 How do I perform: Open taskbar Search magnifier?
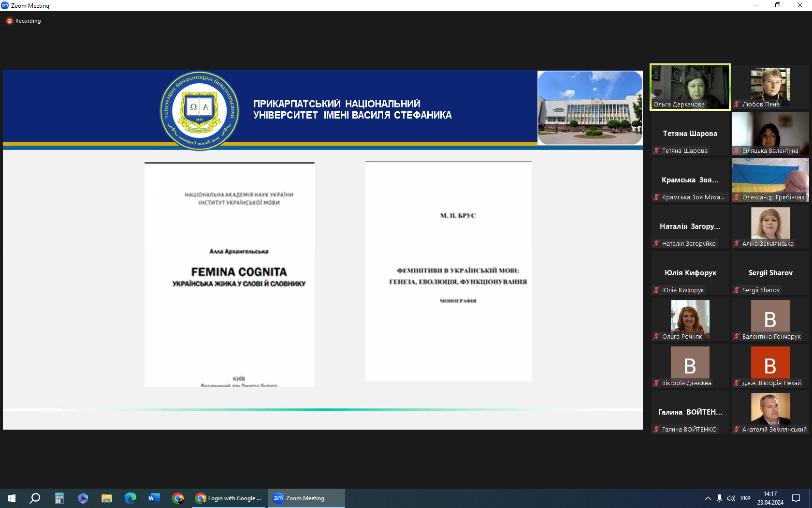[35, 498]
